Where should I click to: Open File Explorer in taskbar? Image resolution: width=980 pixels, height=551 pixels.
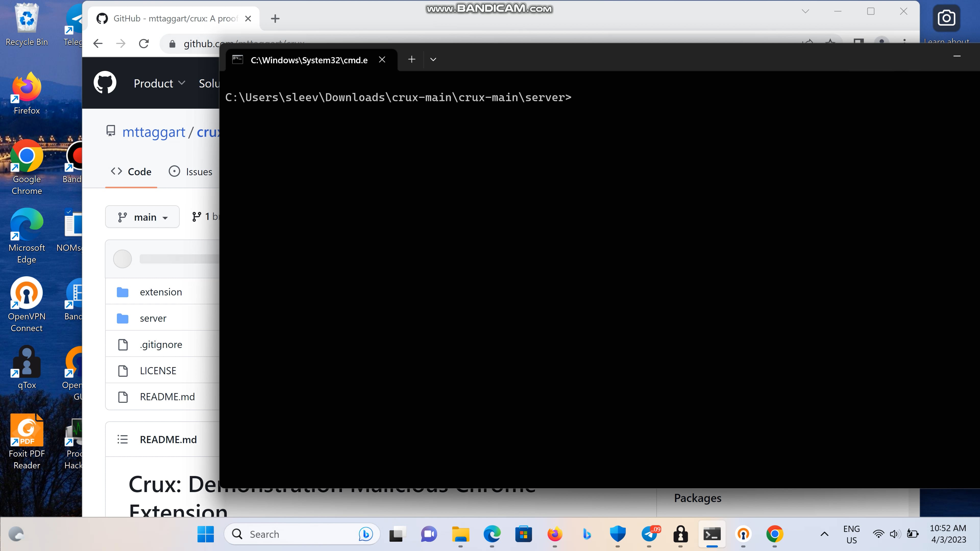pyautogui.click(x=460, y=534)
